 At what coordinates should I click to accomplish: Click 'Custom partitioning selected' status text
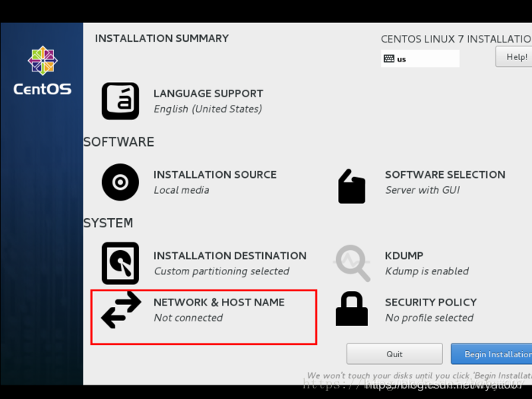(222, 271)
